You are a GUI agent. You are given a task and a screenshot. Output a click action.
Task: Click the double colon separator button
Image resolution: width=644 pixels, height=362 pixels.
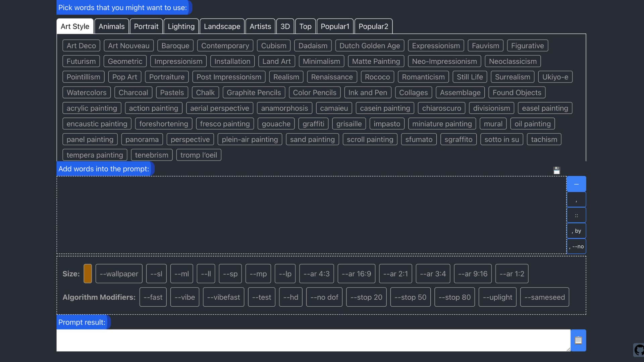click(x=576, y=215)
